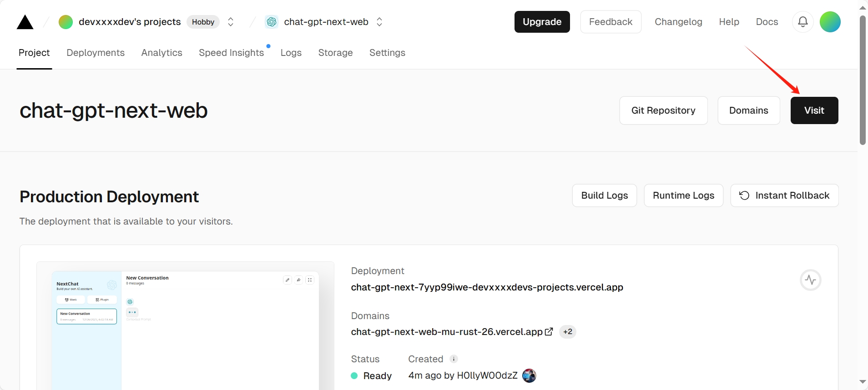This screenshot has height=390, width=868.
Task: Click the Upgrade button
Action: pyautogui.click(x=542, y=22)
